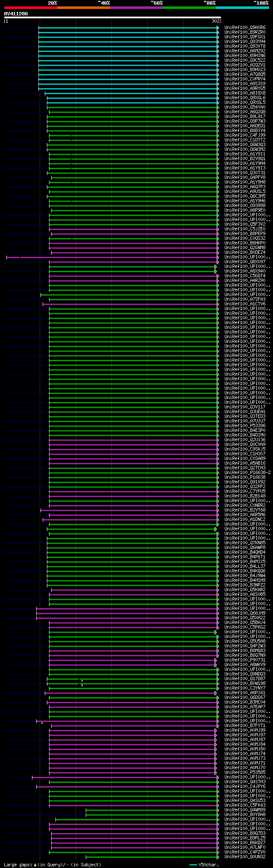Image resolution: width=273 pixels, height=868 pixels.
Task: Click the orange ~40% identity legend segment
Action: (x=84, y=8)
